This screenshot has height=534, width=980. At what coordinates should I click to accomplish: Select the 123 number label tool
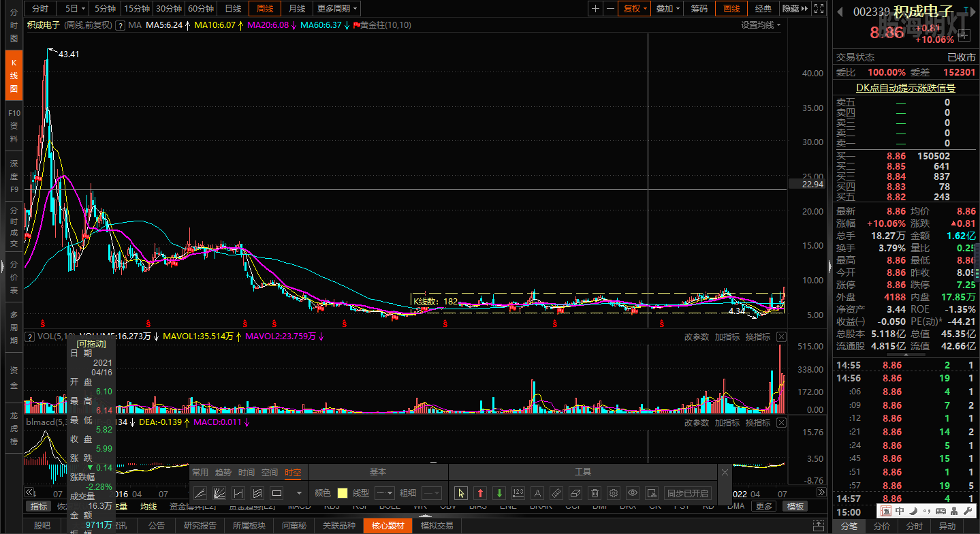518,493
